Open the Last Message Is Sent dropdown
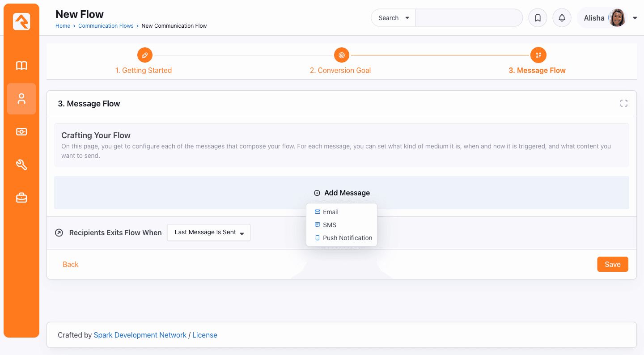The height and width of the screenshot is (355, 644). (208, 232)
